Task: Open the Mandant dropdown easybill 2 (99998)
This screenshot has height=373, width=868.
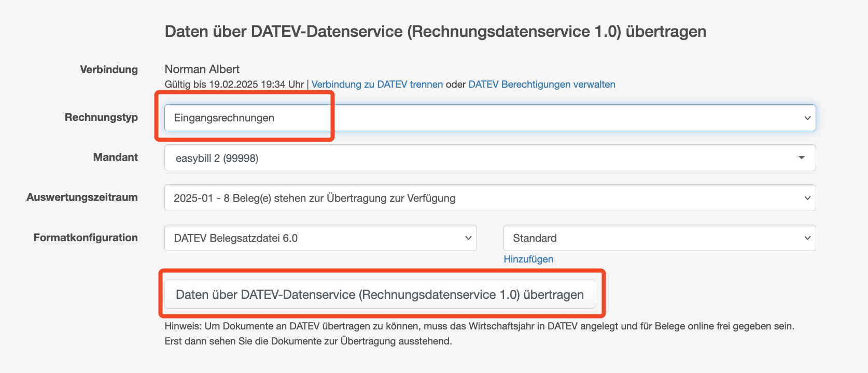Action: [490, 158]
